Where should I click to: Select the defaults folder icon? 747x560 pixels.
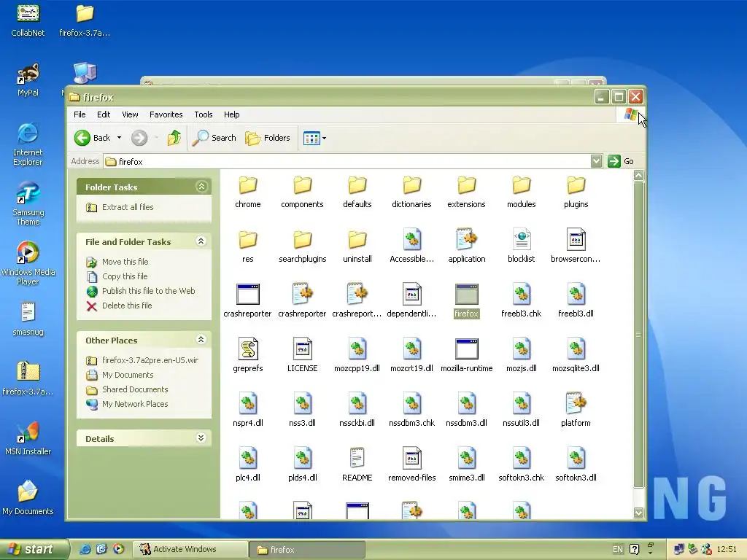click(x=357, y=186)
